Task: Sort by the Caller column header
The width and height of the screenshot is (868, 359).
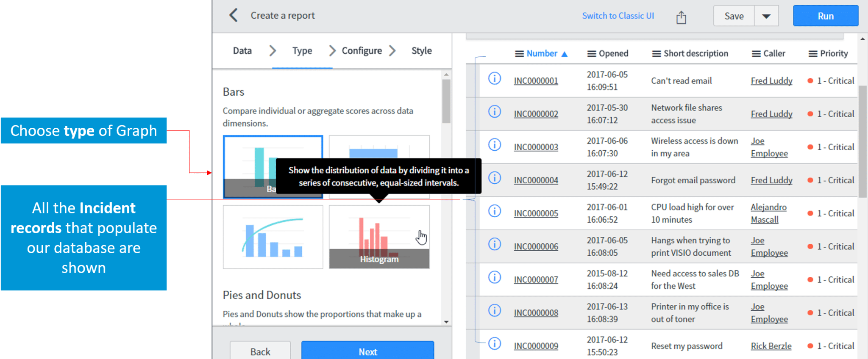Action: [x=774, y=53]
